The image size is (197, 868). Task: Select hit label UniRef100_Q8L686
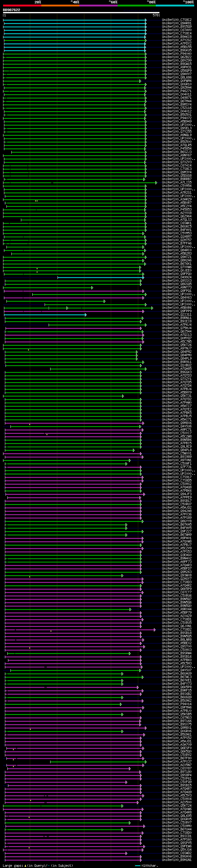point(177,78)
